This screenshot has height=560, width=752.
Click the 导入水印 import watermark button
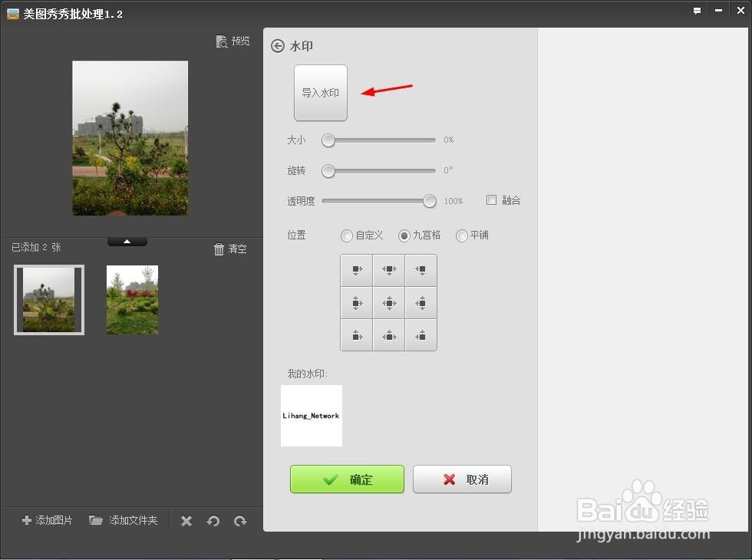click(x=320, y=92)
